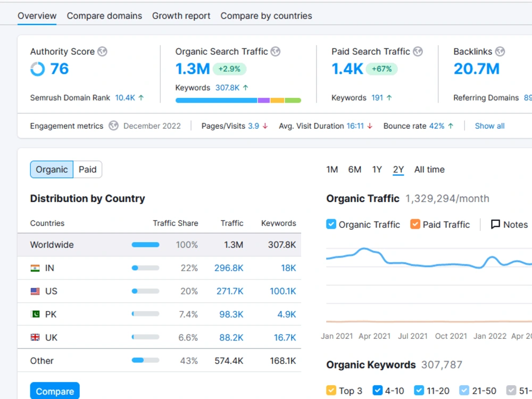The image size is (532, 399).
Task: Open the Authority Score globe info icon
Action: point(103,52)
